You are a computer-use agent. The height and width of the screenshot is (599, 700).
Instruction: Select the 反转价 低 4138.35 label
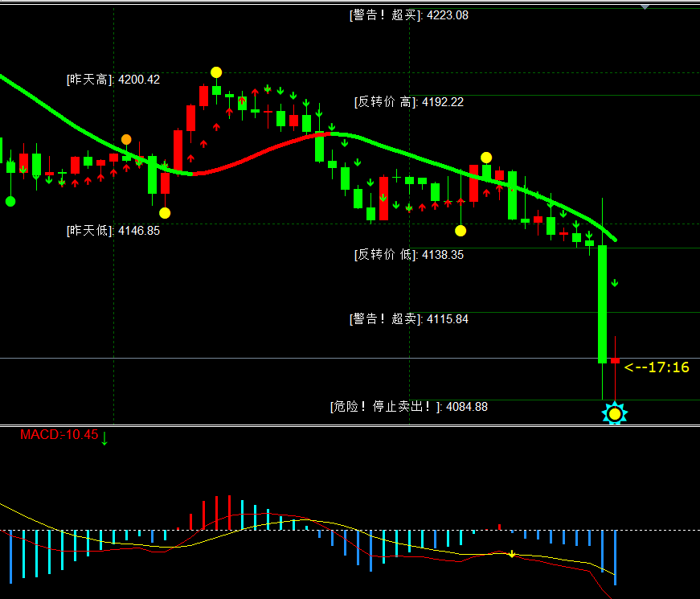point(409,255)
